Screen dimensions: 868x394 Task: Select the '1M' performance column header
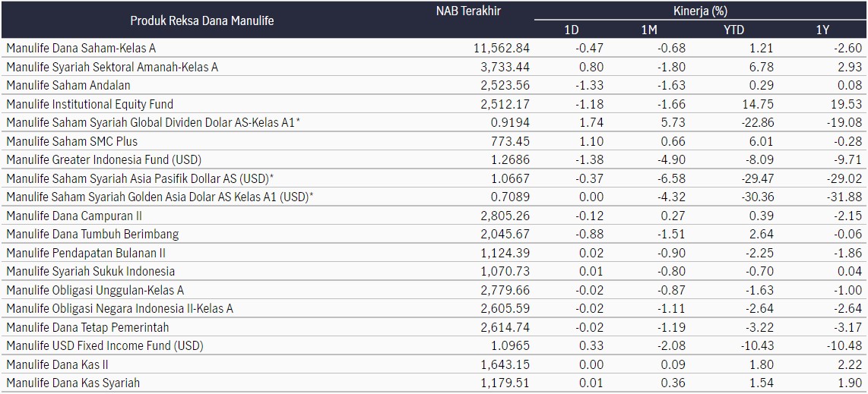coord(649,30)
